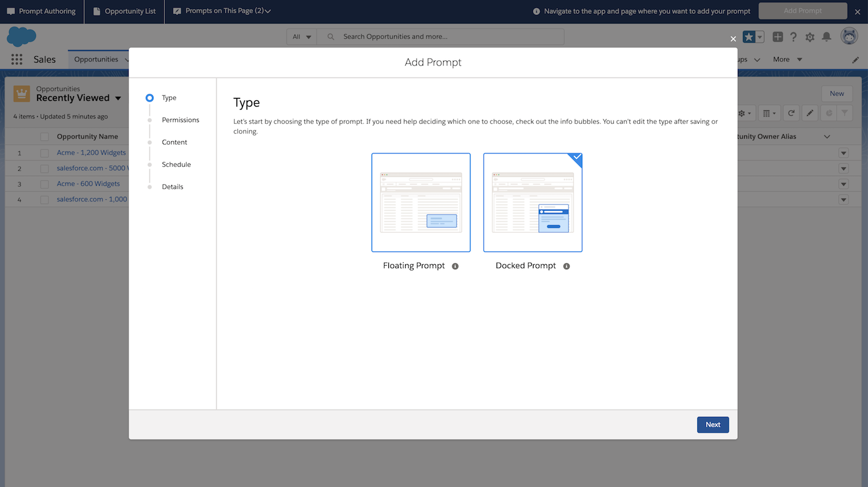Click the Search Opportunities input field

pyautogui.click(x=446, y=37)
